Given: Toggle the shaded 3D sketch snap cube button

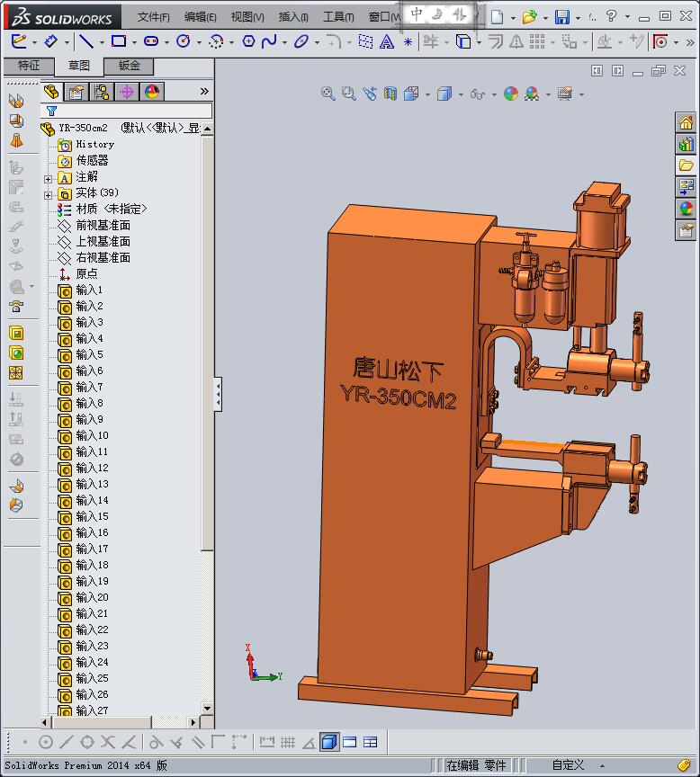Looking at the screenshot, I should coord(328,742).
